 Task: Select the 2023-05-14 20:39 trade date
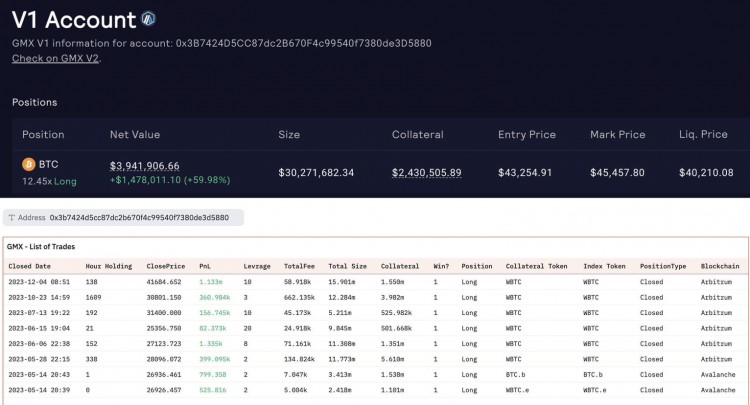coord(39,390)
